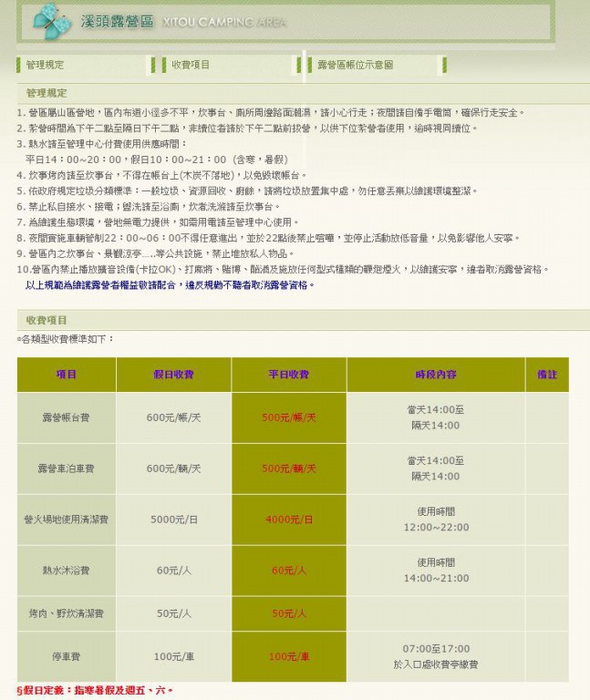Click the XITOU CAMPING AREA heading
The width and height of the screenshot is (590, 700).
click(x=224, y=22)
